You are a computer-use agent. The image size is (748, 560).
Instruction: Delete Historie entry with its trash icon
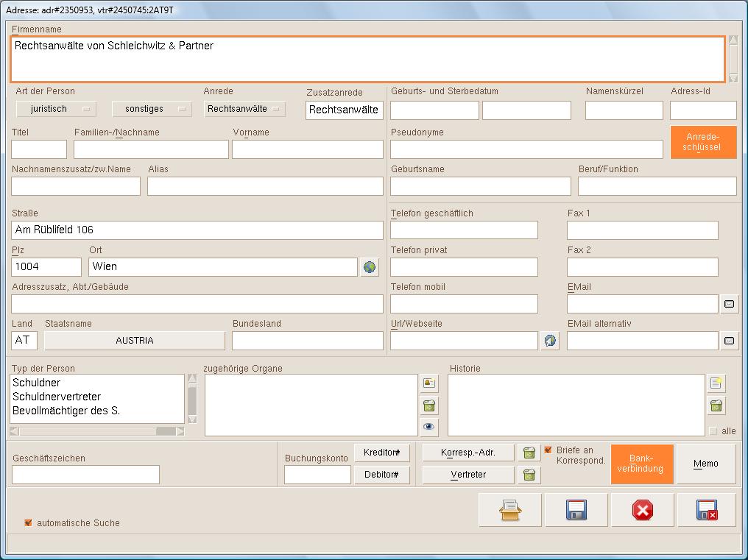pyautogui.click(x=716, y=406)
